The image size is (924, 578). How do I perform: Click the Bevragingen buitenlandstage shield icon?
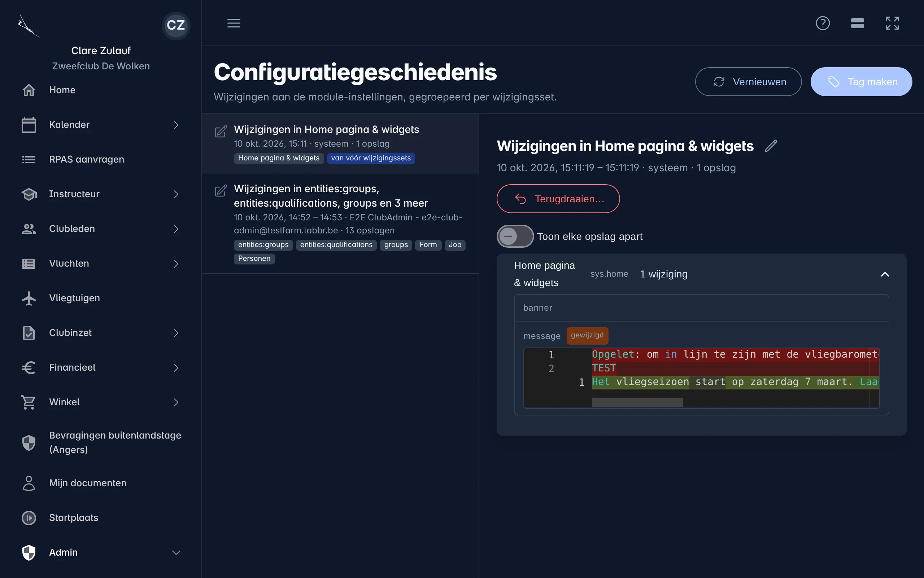pos(29,443)
